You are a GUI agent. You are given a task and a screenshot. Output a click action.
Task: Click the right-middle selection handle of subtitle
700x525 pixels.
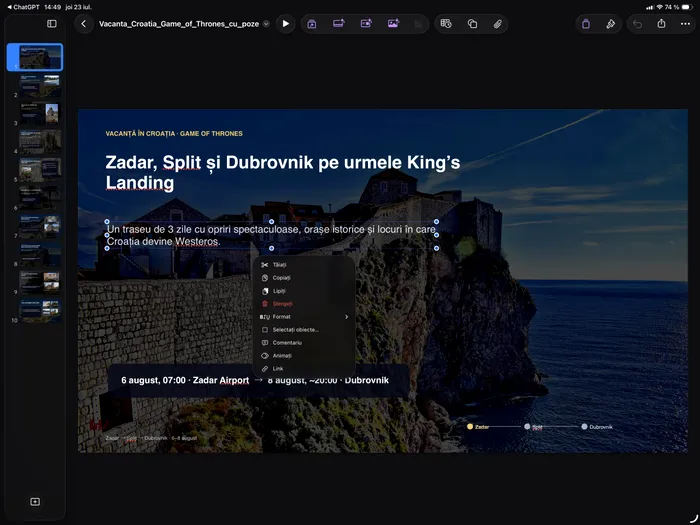[x=436, y=235]
